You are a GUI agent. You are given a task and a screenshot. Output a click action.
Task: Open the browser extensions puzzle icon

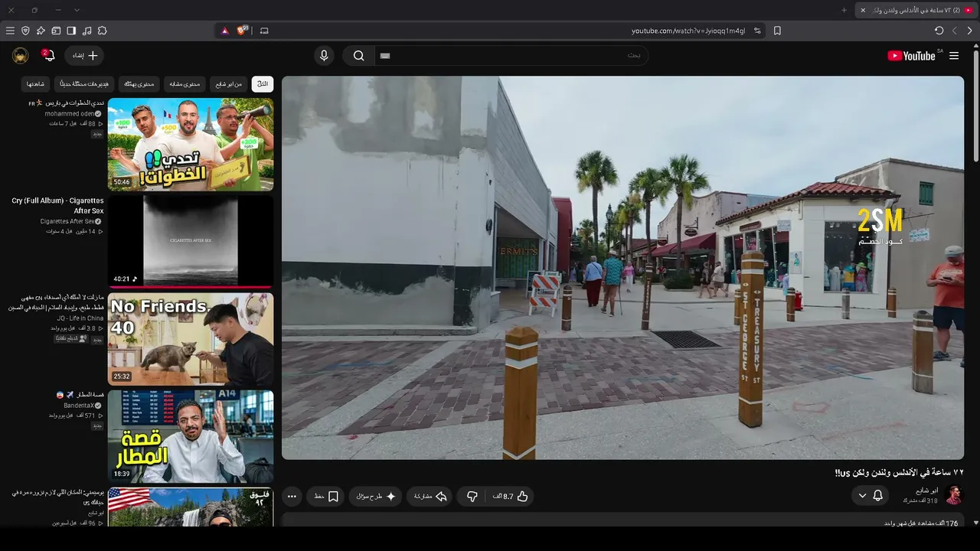[x=102, y=31]
